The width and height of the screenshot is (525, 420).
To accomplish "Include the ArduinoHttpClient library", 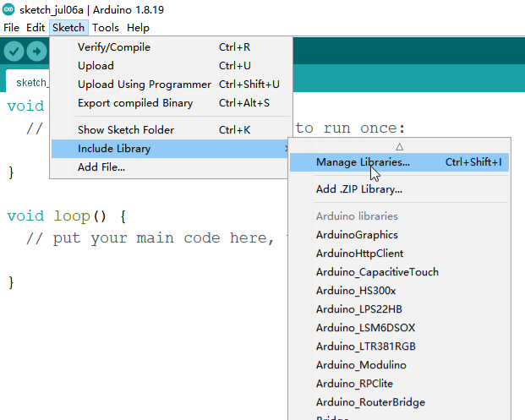I will tap(399, 254).
